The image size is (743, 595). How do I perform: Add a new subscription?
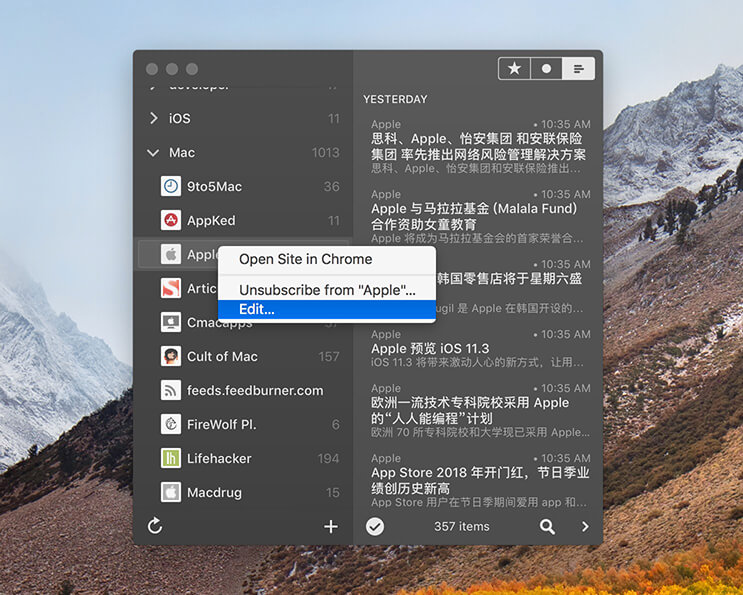point(331,526)
